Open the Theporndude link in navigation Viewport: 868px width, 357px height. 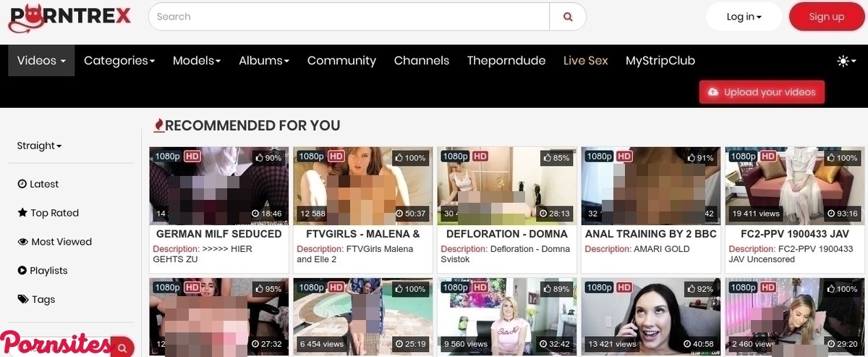click(x=506, y=61)
